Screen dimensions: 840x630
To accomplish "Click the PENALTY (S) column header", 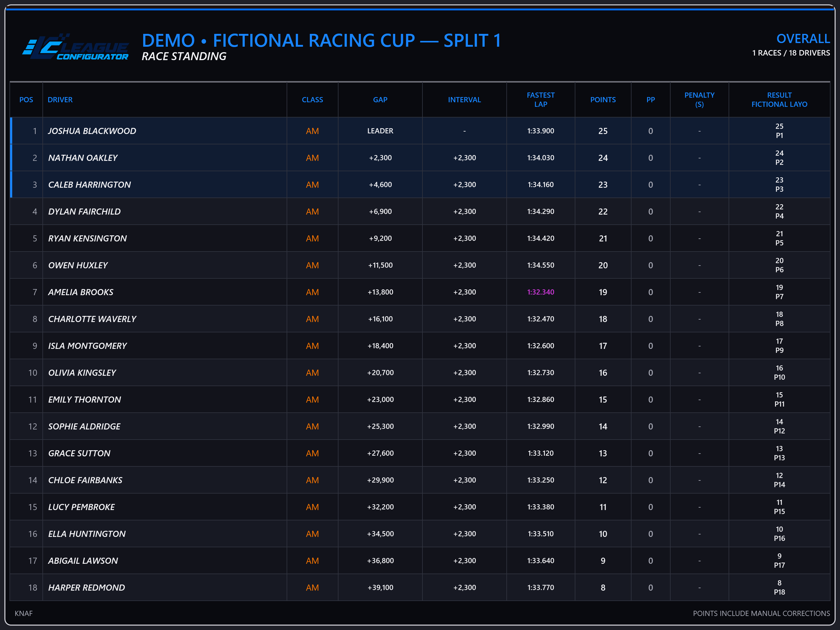I will pyautogui.click(x=699, y=100).
